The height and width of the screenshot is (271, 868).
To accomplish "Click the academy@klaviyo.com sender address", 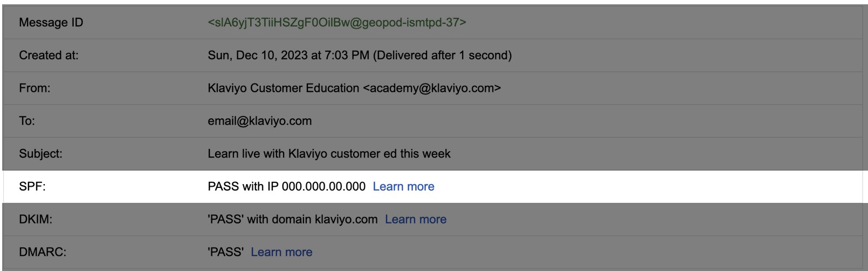I will click(432, 89).
